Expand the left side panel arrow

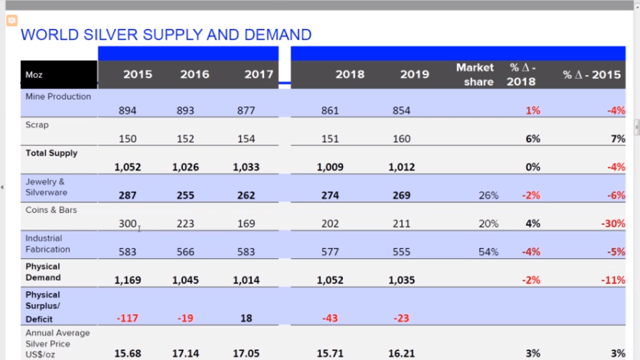click(2, 187)
